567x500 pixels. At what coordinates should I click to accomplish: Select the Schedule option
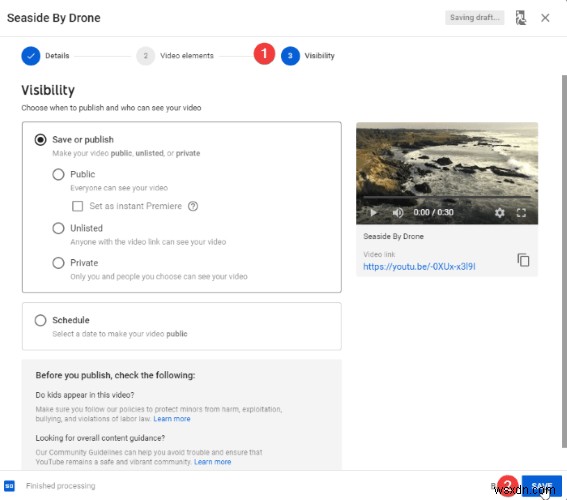point(40,320)
